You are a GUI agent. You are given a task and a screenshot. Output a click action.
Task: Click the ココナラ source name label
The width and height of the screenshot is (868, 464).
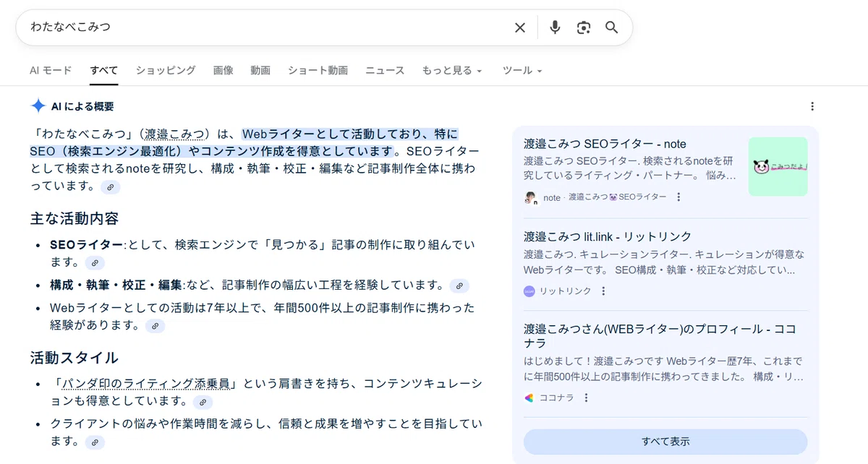pyautogui.click(x=557, y=398)
